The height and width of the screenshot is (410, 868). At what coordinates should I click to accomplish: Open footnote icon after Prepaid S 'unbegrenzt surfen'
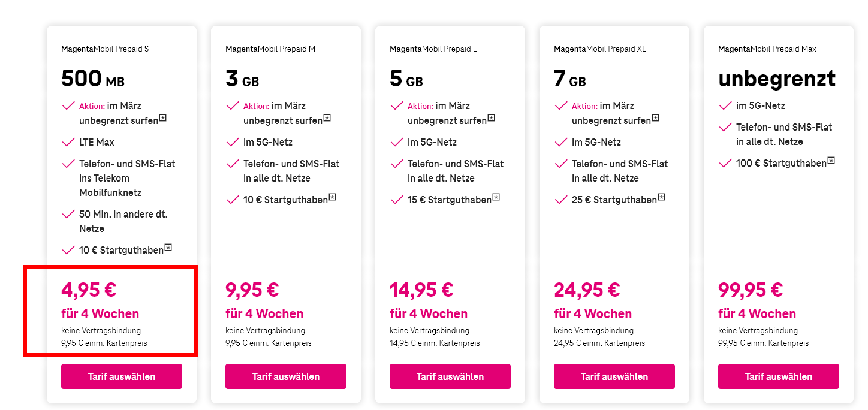(x=162, y=118)
